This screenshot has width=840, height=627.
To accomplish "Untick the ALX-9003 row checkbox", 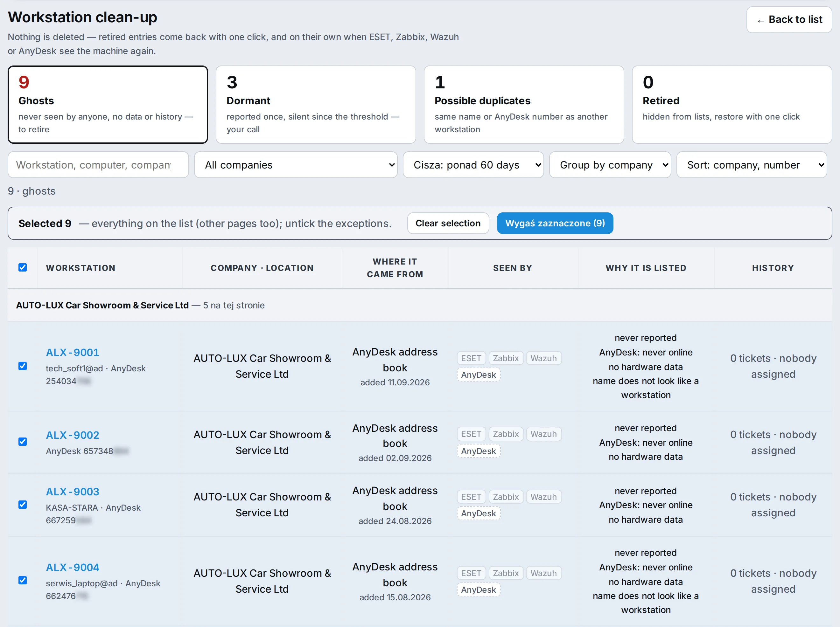I will [23, 504].
